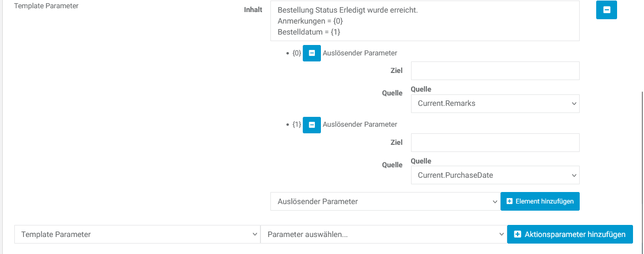Image resolution: width=644 pixels, height=254 pixels.
Task: Click small 'Quelle' label above Current.Remarks
Action: click(421, 89)
